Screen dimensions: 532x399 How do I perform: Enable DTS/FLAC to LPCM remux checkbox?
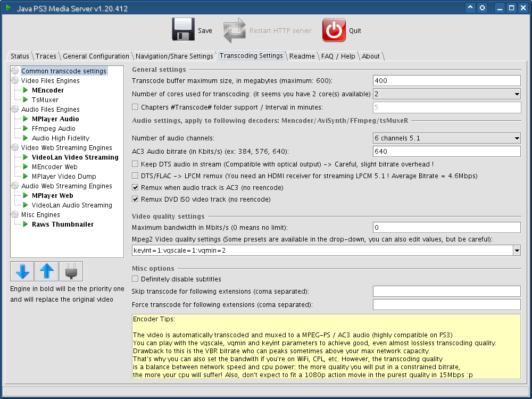[x=135, y=176]
